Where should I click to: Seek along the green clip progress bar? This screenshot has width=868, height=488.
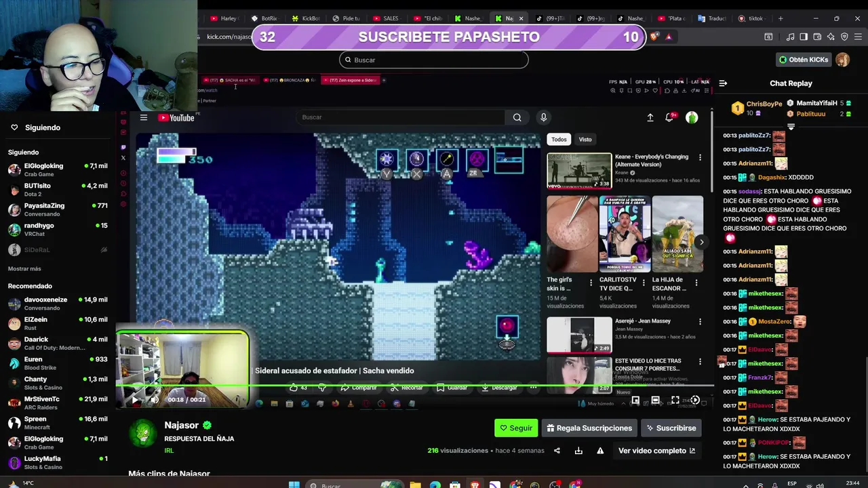(415, 386)
